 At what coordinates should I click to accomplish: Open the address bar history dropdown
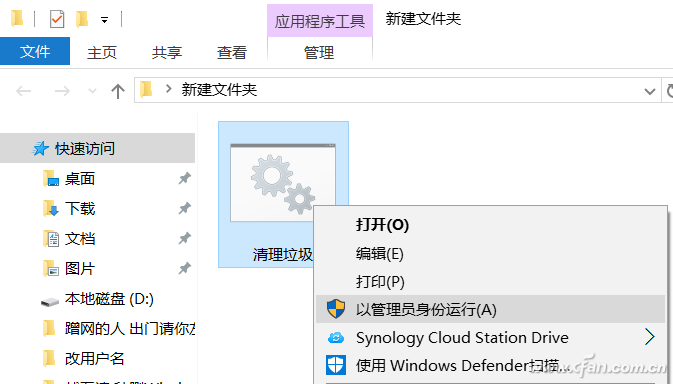click(650, 91)
